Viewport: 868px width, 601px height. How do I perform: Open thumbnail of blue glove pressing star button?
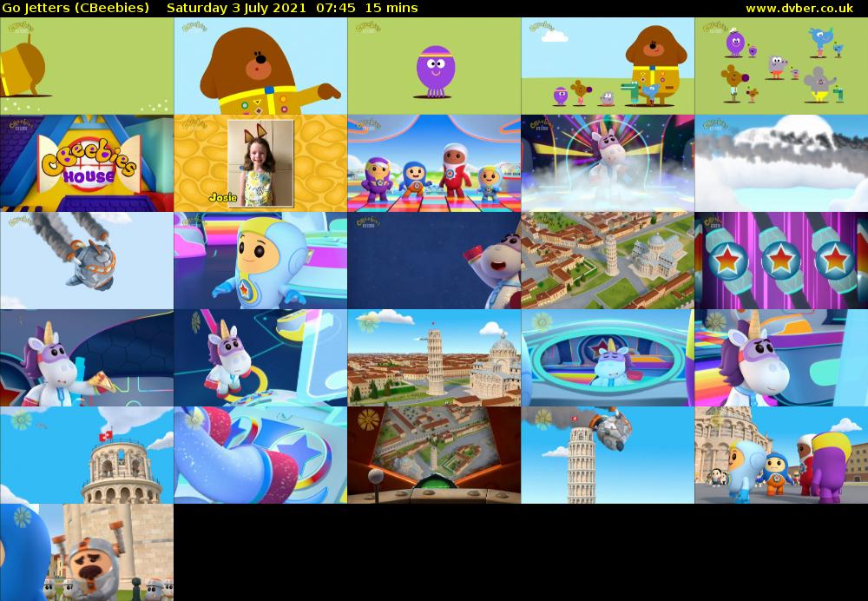coord(260,455)
